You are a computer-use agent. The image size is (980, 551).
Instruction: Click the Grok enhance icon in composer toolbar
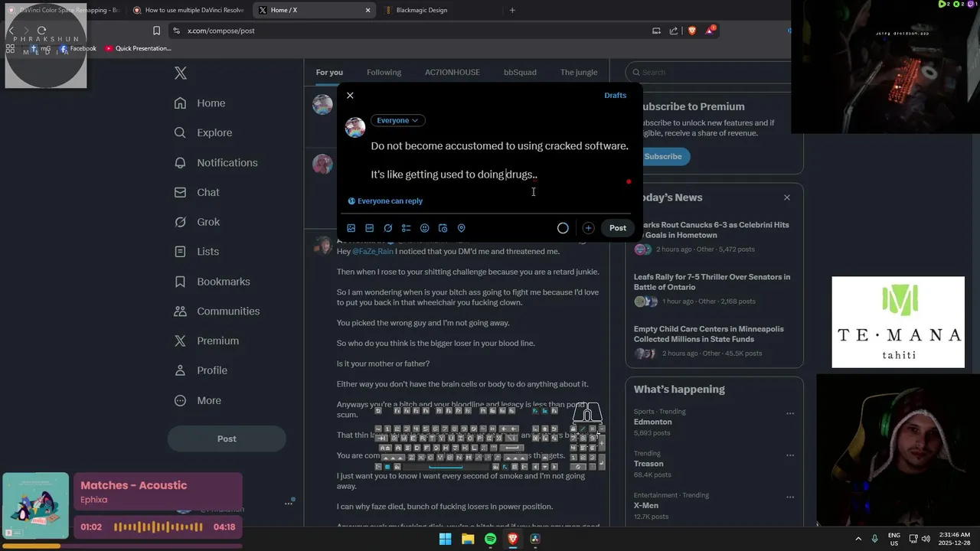388,228
